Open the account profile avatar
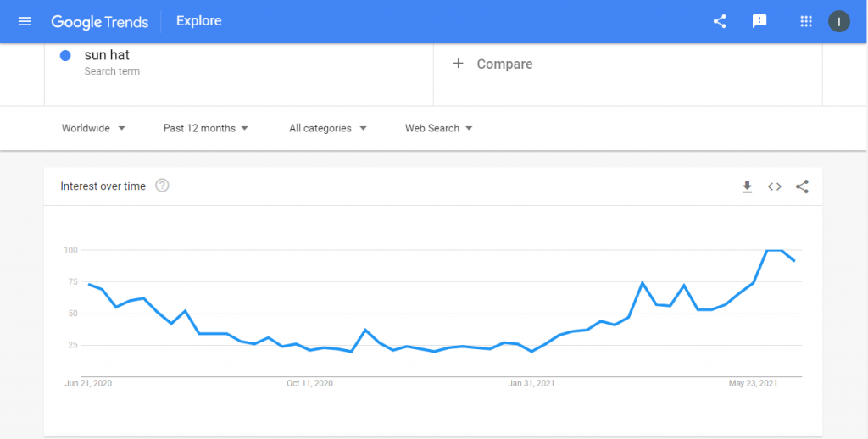The image size is (868, 439). click(x=838, y=21)
